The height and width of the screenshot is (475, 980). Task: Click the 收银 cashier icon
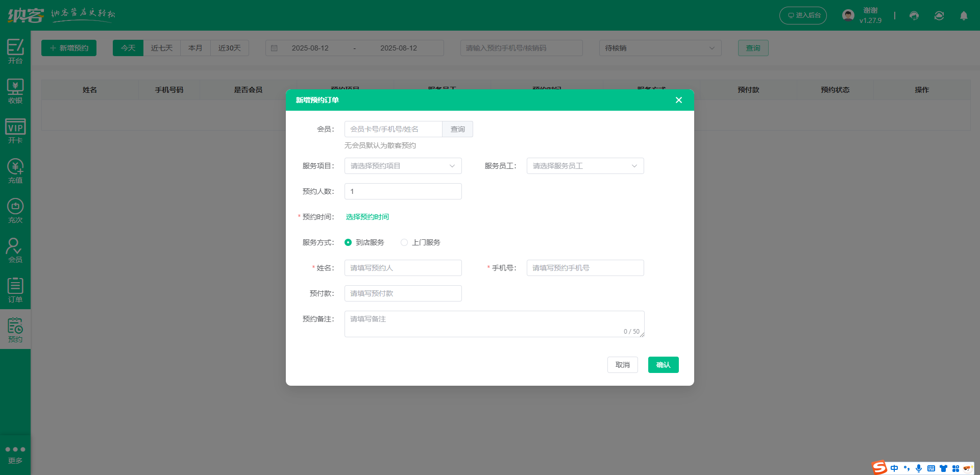[15, 91]
